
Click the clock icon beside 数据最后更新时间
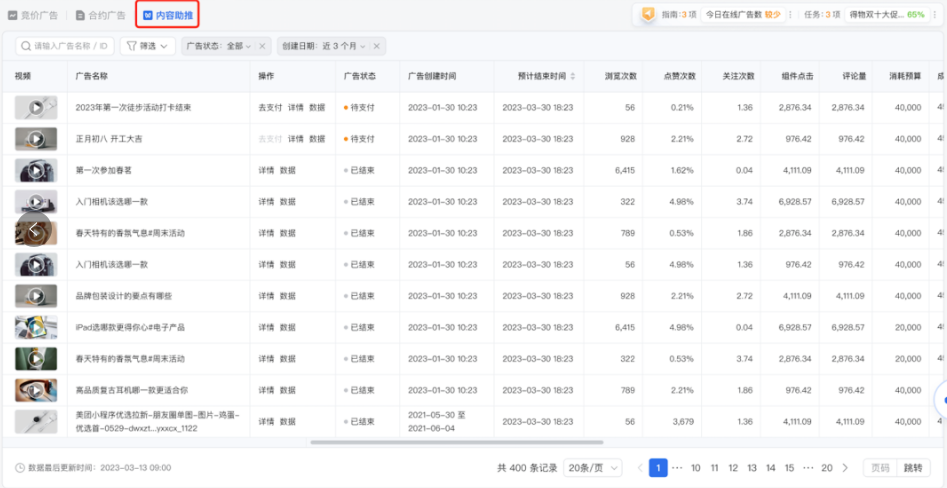19,467
